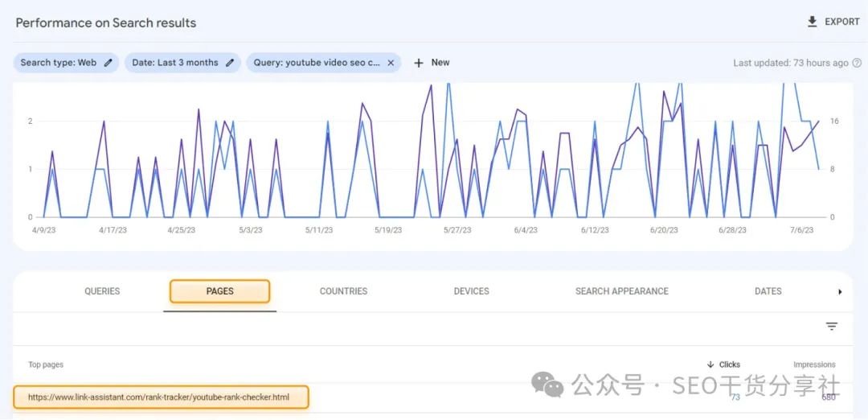The image size is (868, 420).
Task: Click the EXPORT button label
Action: [842, 22]
